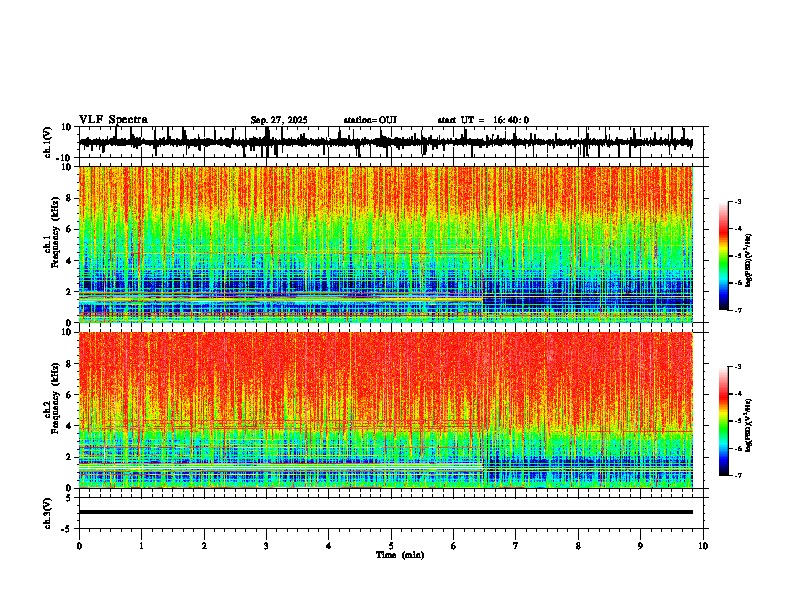Click the '-3' label on ch.1 color bar
The image size is (792, 612).
pos(738,201)
